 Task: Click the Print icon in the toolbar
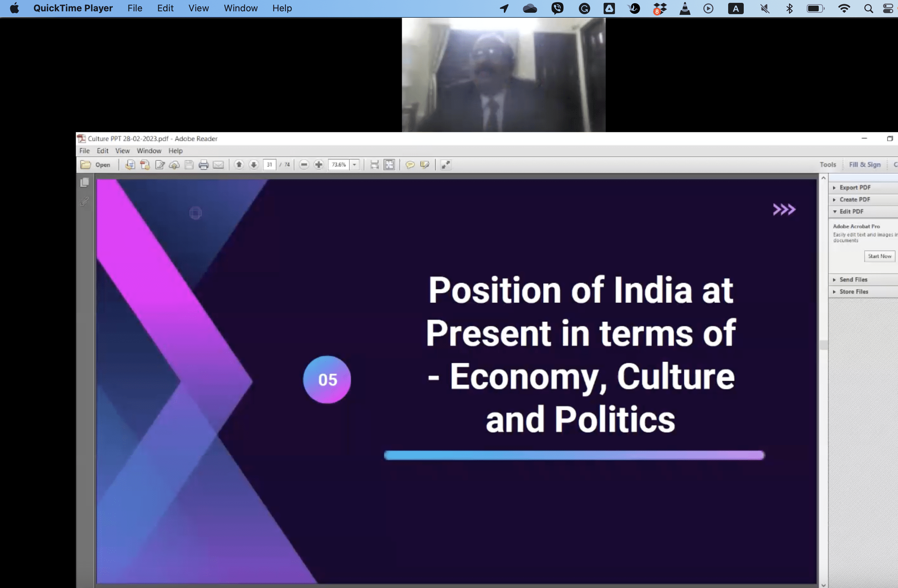point(203,165)
